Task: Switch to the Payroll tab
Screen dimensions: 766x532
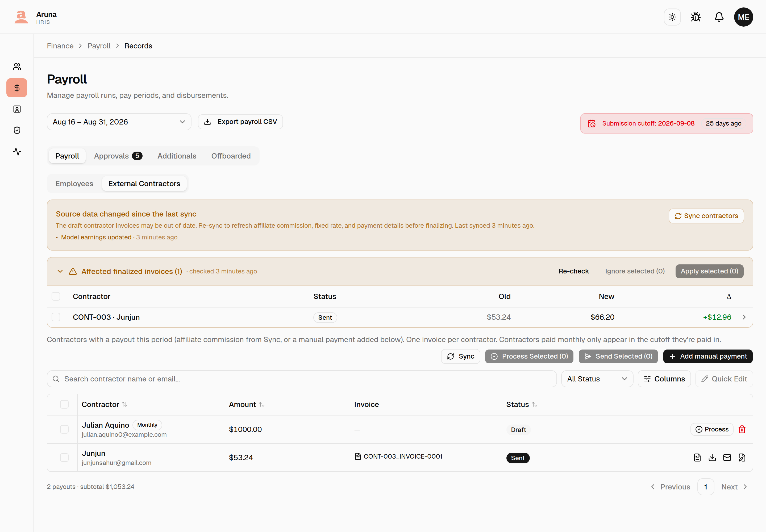Action: pyautogui.click(x=67, y=156)
